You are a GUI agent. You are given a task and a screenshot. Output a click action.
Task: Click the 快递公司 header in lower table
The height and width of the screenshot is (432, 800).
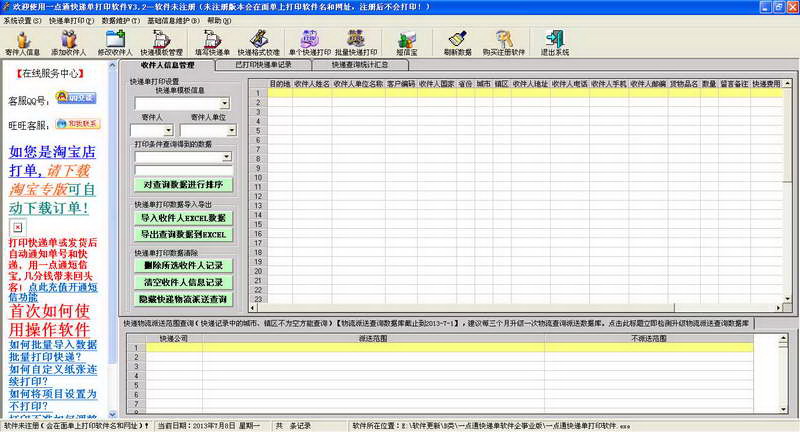(173, 338)
